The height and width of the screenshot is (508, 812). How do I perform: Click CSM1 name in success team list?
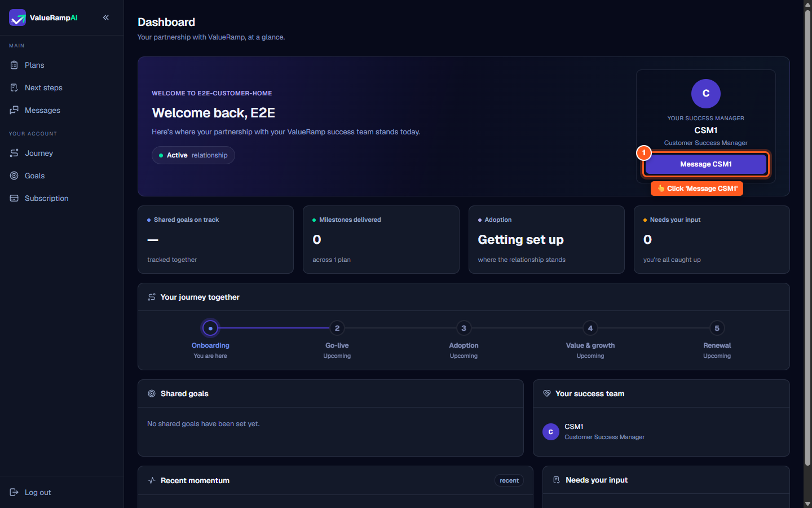[x=574, y=427]
